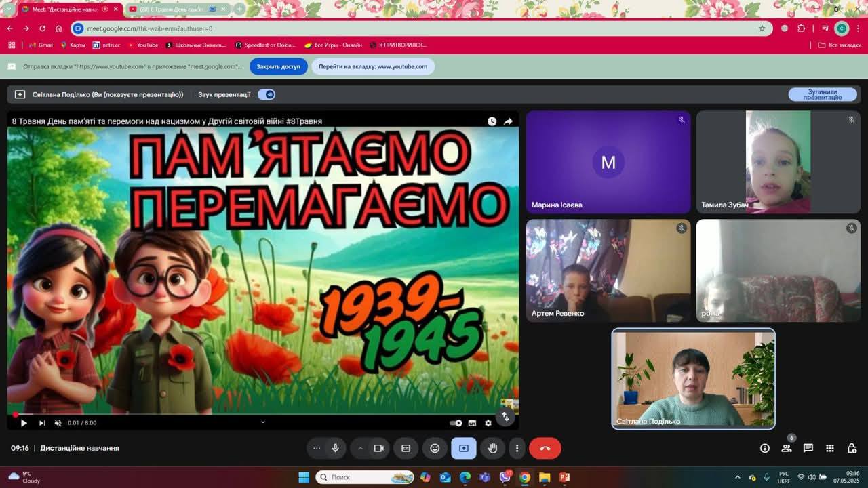Raise hand in the meeting
The image size is (868, 488).
[492, 448]
